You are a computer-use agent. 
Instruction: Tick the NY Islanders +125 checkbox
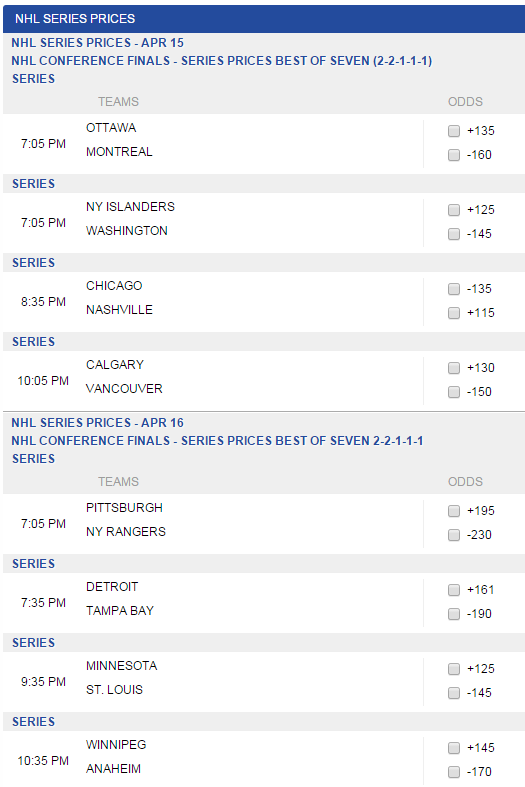[x=454, y=210]
